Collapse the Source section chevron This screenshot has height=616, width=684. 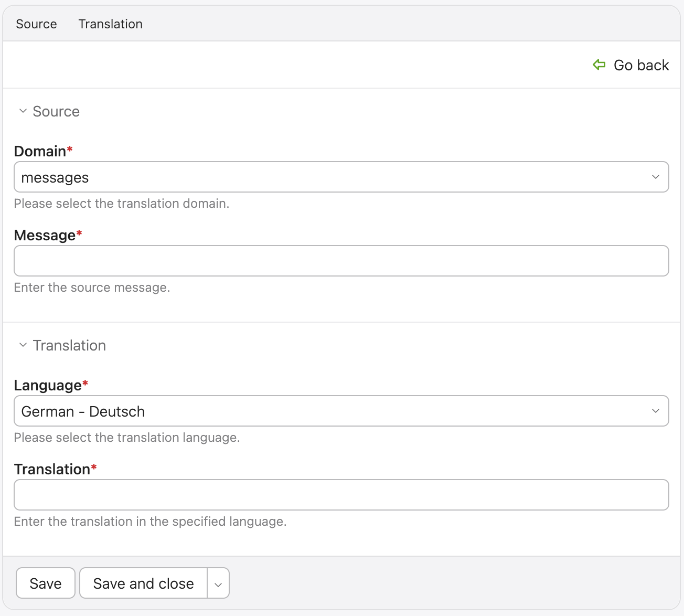click(x=23, y=111)
